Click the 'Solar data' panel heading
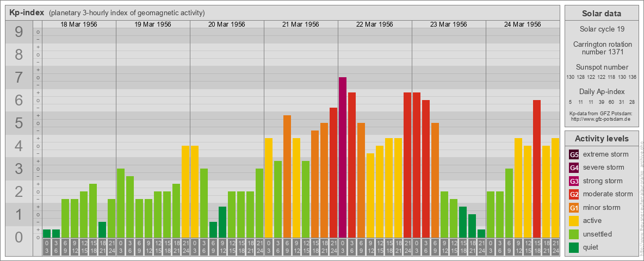The width and height of the screenshot is (644, 261). coord(602,14)
